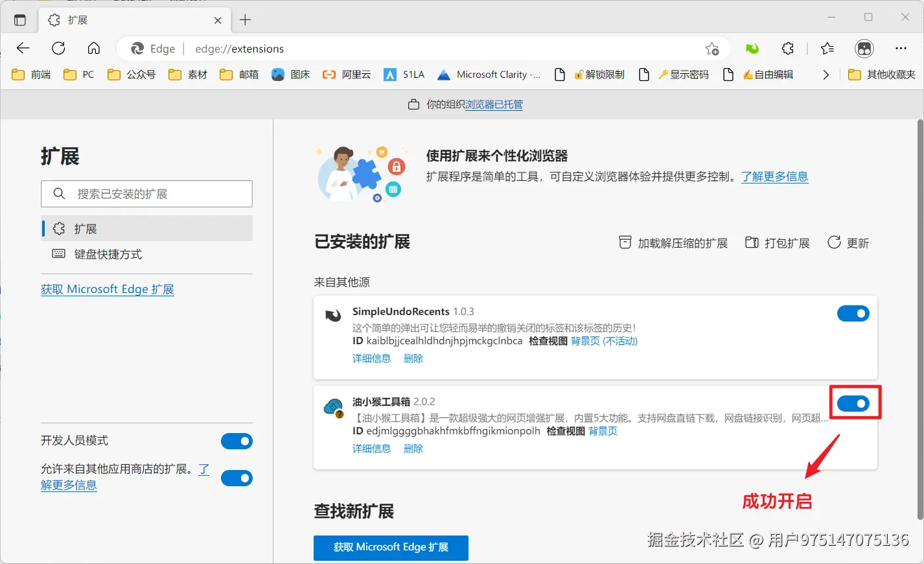Image resolution: width=924 pixels, height=564 pixels.
Task: Open 详细信息 for 油小猴工具箱
Action: (371, 449)
